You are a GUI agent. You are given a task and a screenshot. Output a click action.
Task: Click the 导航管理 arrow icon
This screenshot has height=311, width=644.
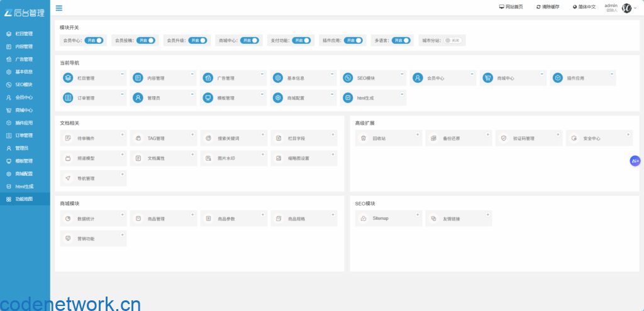point(68,178)
